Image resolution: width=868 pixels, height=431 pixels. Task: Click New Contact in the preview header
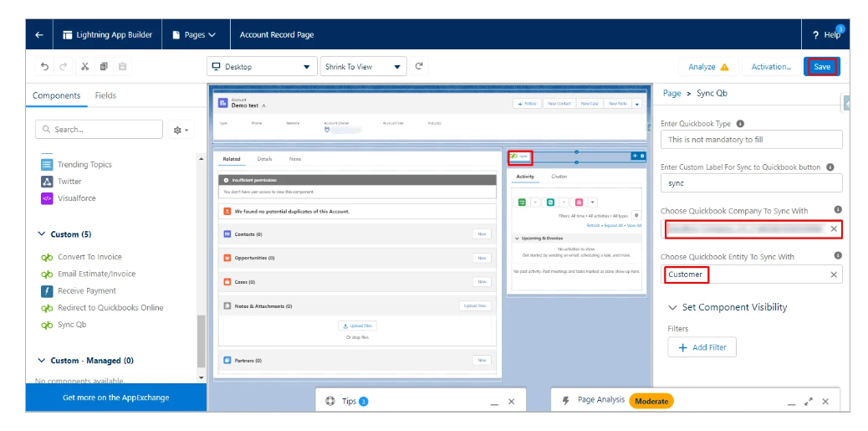pos(559,104)
